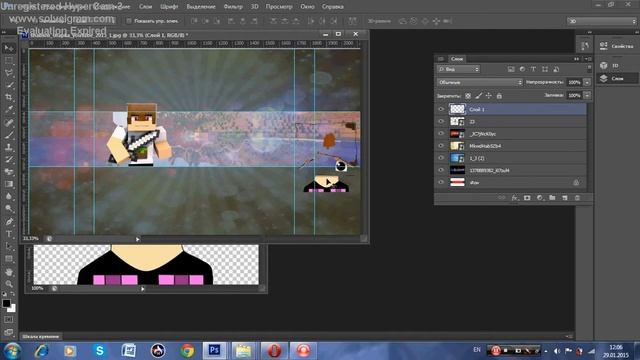The image size is (640, 360).
Task: Create a new layer group
Action: [x=552, y=198]
